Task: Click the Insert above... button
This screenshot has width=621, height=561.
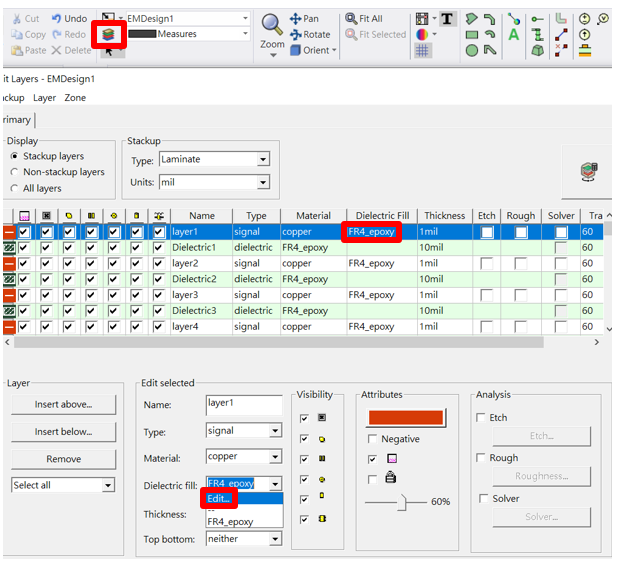Action: pyautogui.click(x=64, y=404)
